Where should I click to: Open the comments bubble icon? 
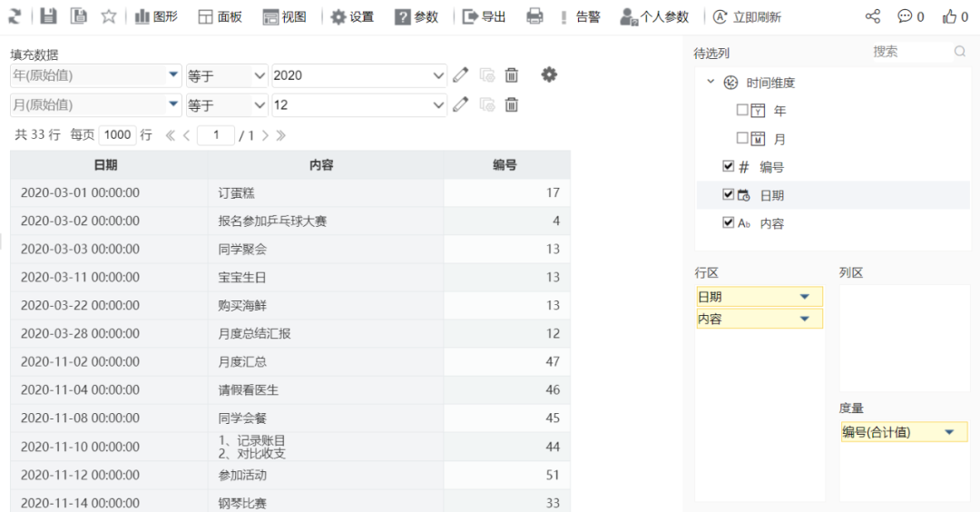pyautogui.click(x=905, y=16)
